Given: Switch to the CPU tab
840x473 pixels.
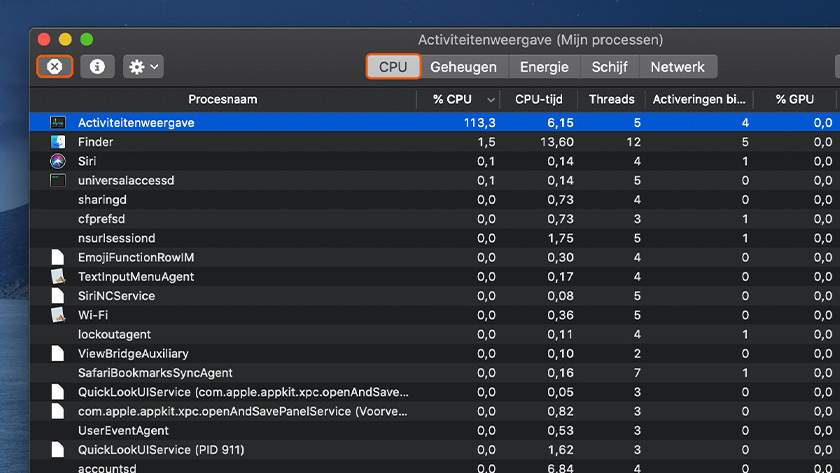Looking at the screenshot, I should (x=393, y=67).
